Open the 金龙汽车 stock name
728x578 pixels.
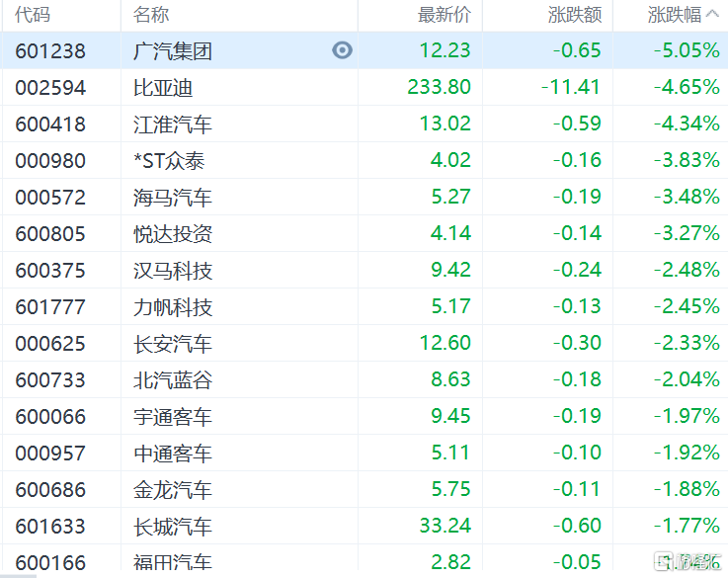(173, 490)
